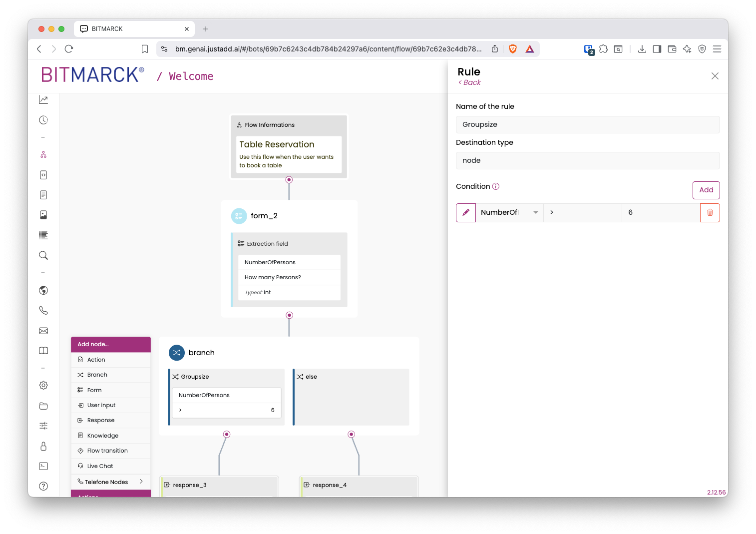The height and width of the screenshot is (534, 756).
Task: Show the Condition info tooltip icon
Action: click(x=496, y=186)
